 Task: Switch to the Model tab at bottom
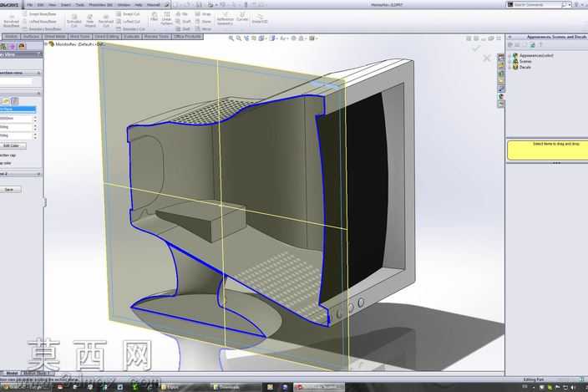pos(11,374)
